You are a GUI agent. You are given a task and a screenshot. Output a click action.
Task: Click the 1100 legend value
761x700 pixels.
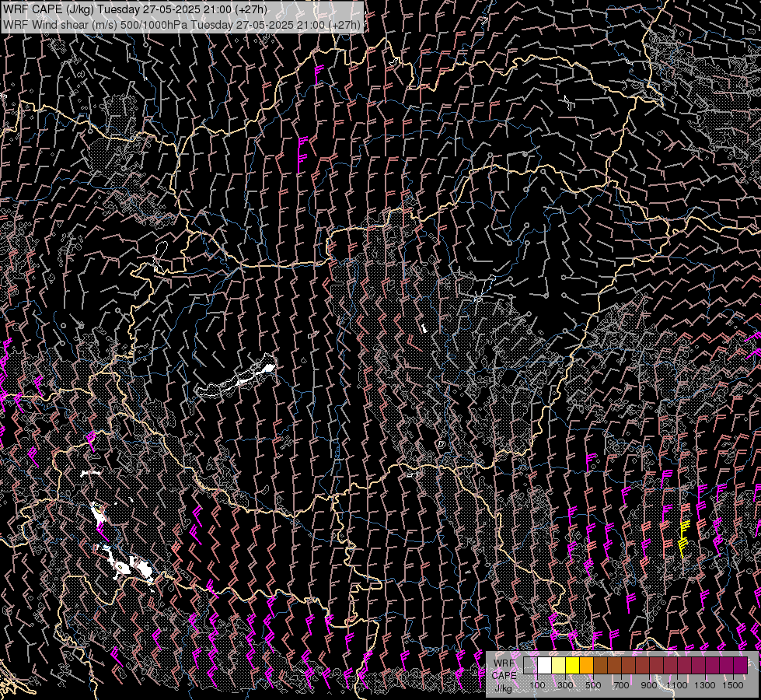[677, 685]
